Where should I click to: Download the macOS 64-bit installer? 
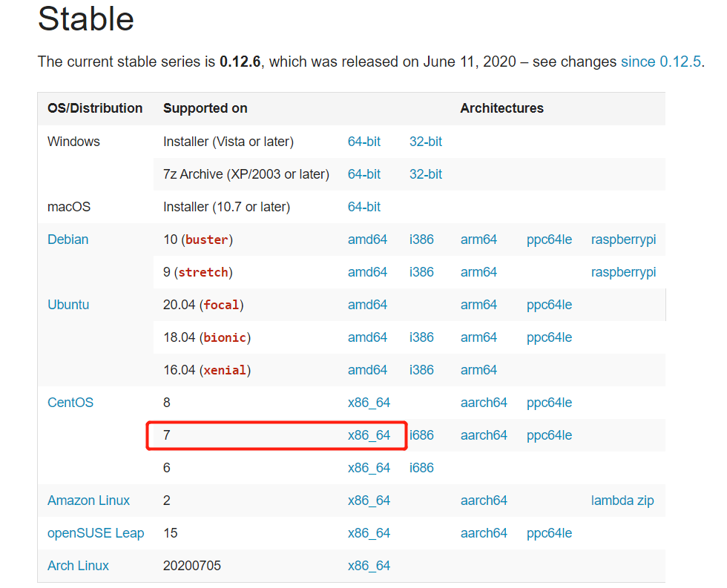click(x=363, y=207)
